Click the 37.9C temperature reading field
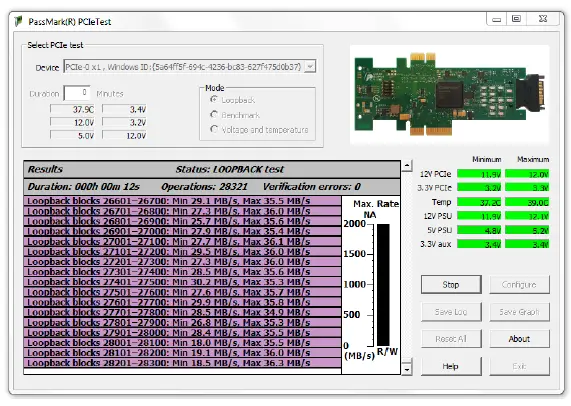This screenshot has width=571, height=406. pos(72,109)
